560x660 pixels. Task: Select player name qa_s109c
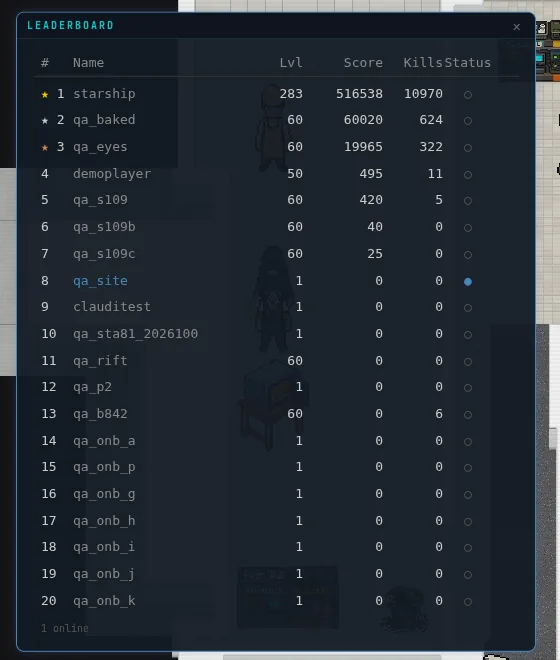coord(104,254)
